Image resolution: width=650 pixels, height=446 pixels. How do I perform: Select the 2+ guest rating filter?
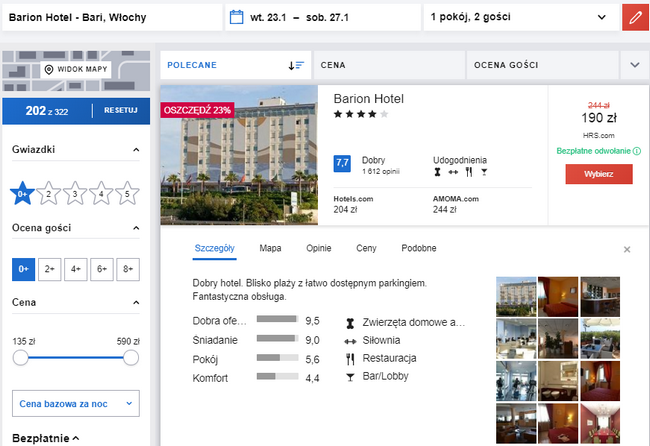49,269
